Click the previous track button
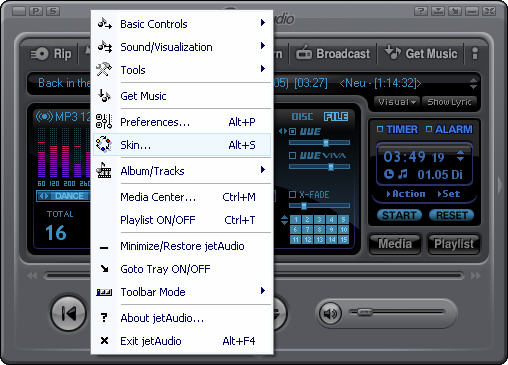 [69, 313]
